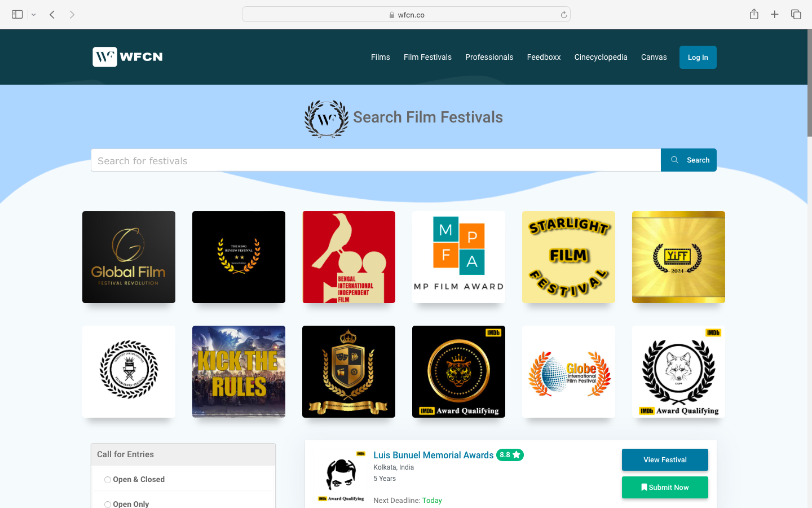Open the Film Festivals menu
Viewport: 812px width, 508px height.
pos(427,57)
